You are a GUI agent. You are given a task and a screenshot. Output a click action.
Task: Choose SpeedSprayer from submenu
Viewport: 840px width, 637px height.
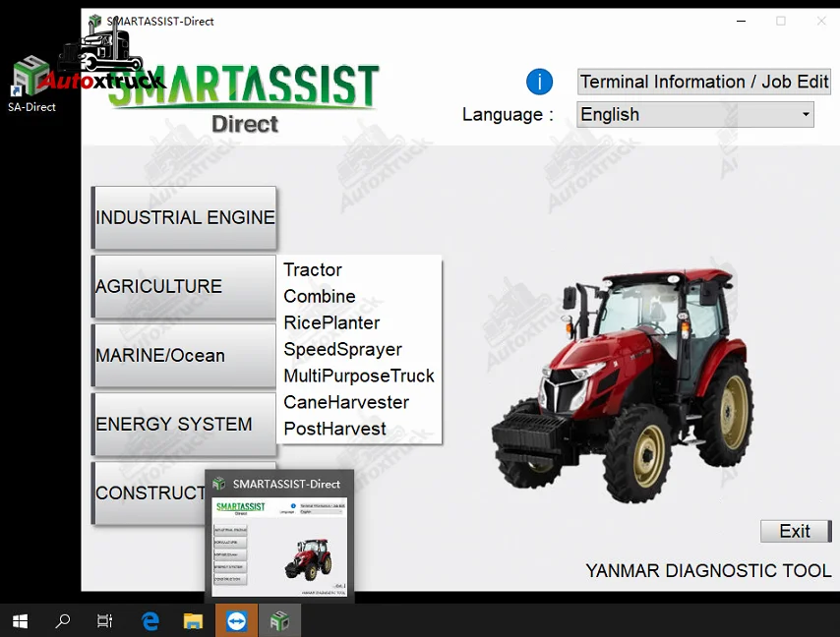coord(343,350)
